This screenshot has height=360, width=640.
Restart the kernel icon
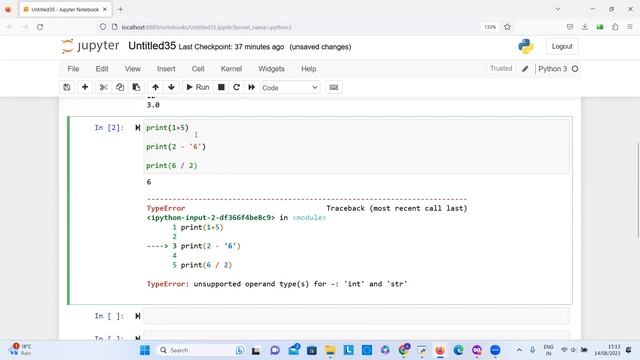tap(236, 87)
